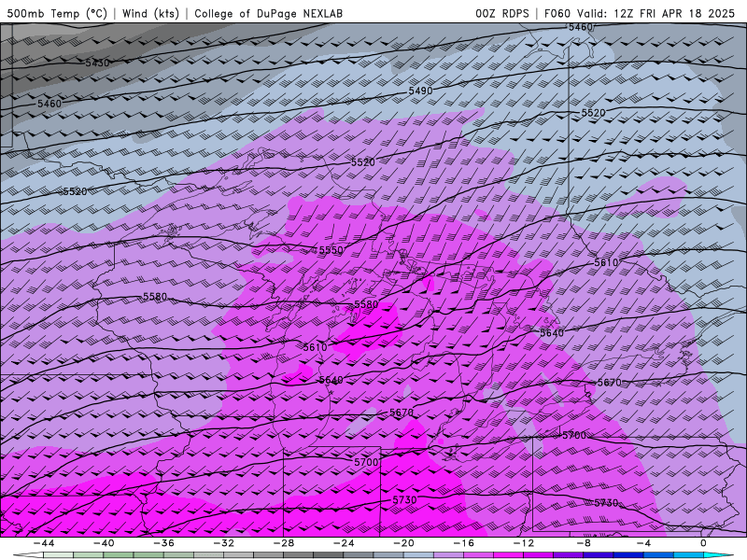
Task: Click the 5430 height contour label
Action: coord(98,63)
